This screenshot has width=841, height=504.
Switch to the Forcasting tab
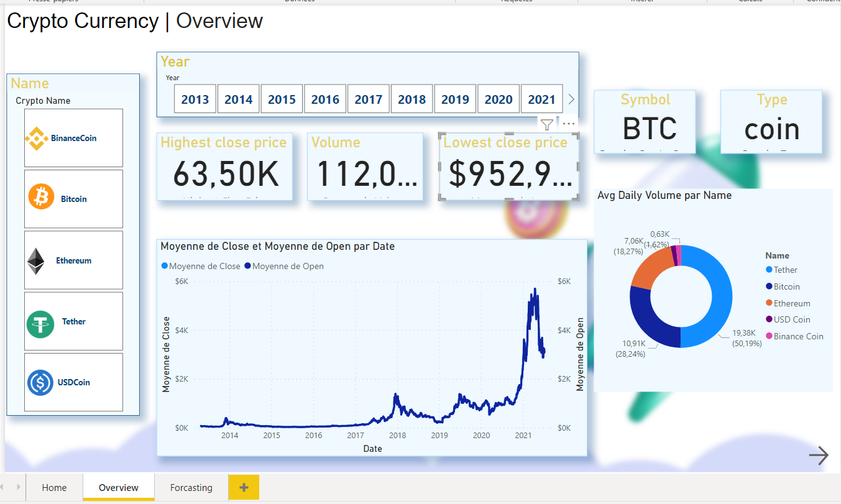click(190, 487)
